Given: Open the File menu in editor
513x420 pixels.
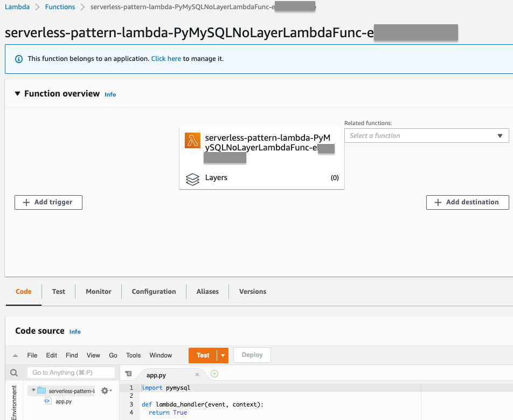Looking at the screenshot, I should pyautogui.click(x=32, y=355).
